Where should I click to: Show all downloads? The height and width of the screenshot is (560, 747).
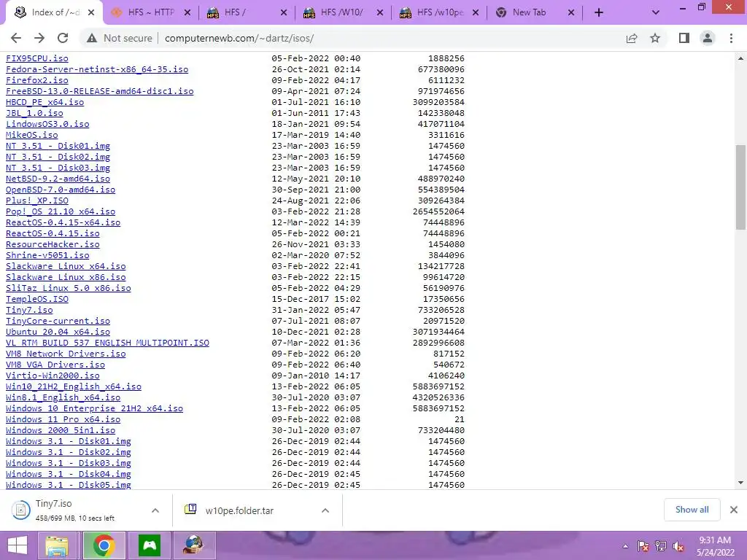tap(692, 510)
